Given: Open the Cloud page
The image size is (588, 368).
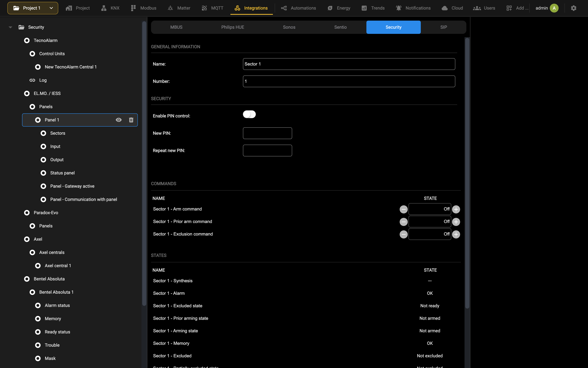Looking at the screenshot, I should pos(452,8).
